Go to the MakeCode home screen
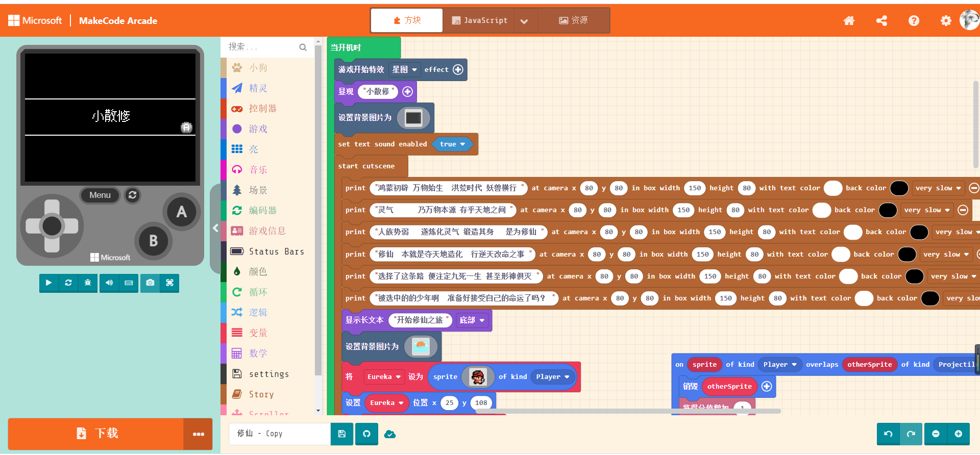The image size is (980, 455). pyautogui.click(x=849, y=20)
